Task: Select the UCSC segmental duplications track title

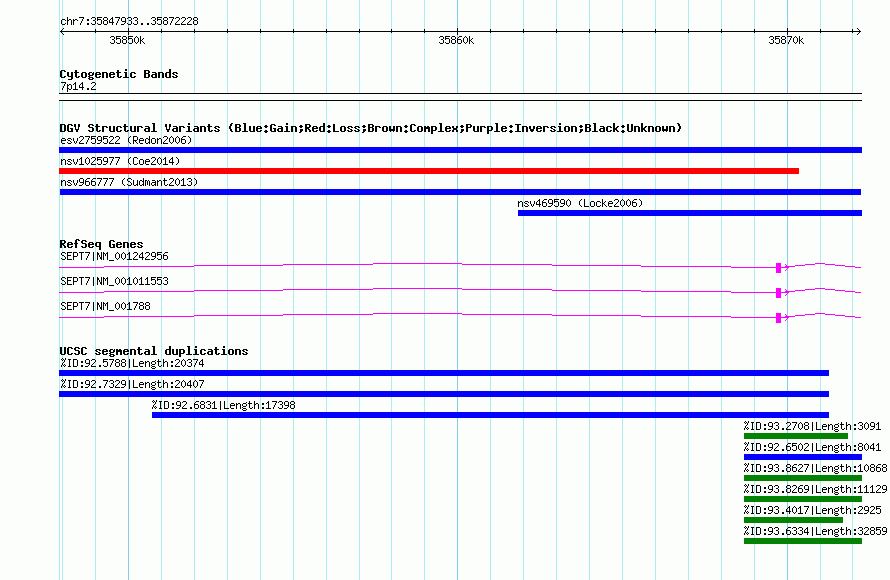Action: 154,351
